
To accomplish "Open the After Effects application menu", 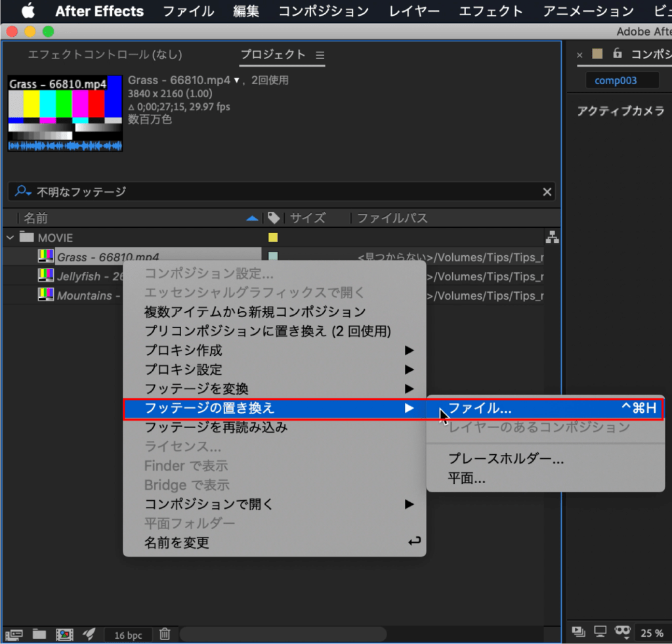I will click(100, 11).
